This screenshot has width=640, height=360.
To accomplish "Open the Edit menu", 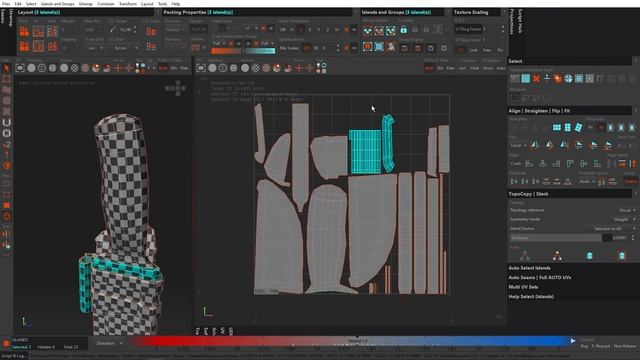I will [18, 4].
